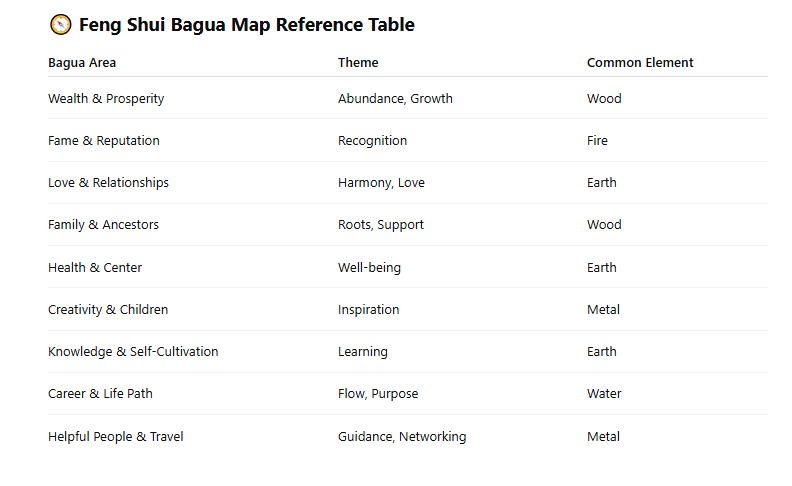Image resolution: width=792 pixels, height=486 pixels.
Task: Click the Love & Relationships row label
Action: click(x=108, y=182)
